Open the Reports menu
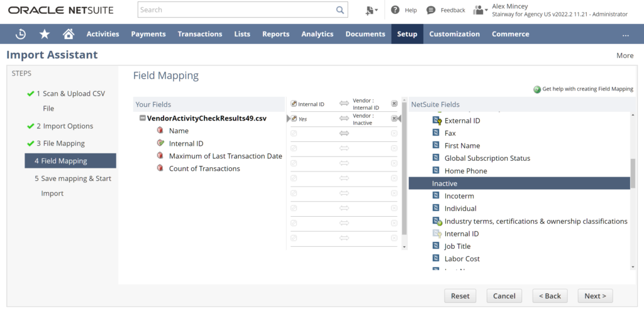Image resolution: width=644 pixels, height=311 pixels. click(x=276, y=34)
